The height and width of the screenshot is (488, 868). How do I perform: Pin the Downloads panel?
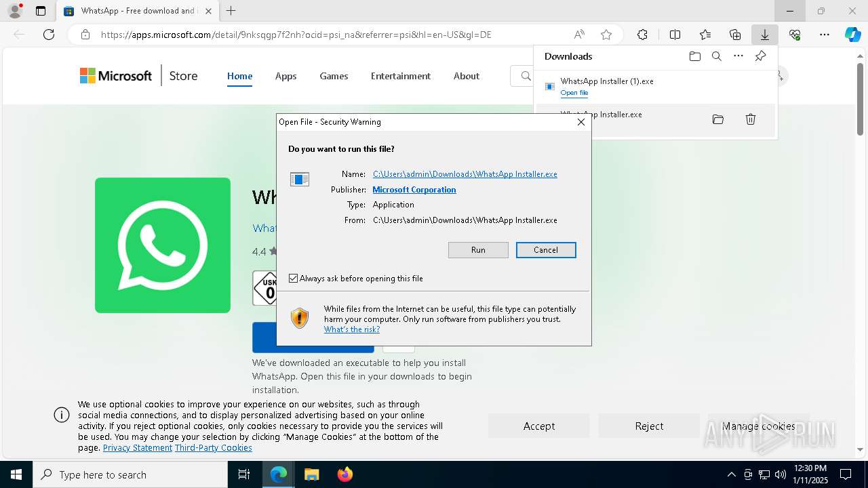click(x=760, y=56)
